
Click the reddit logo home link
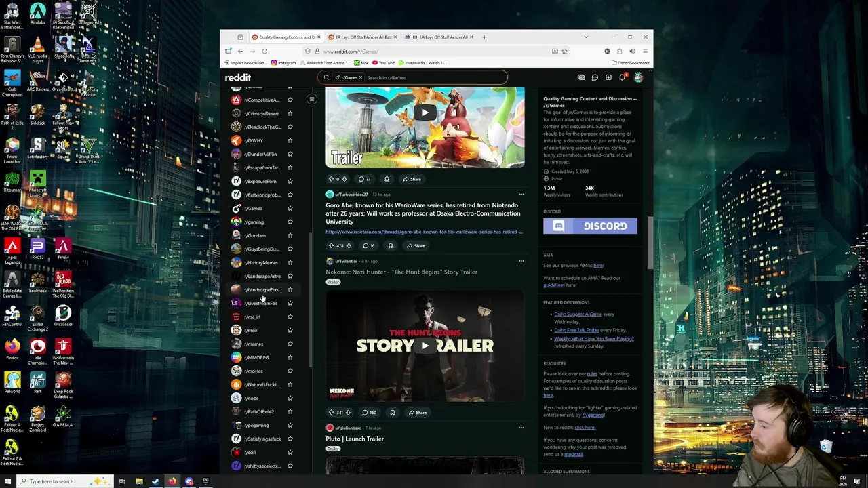(238, 77)
